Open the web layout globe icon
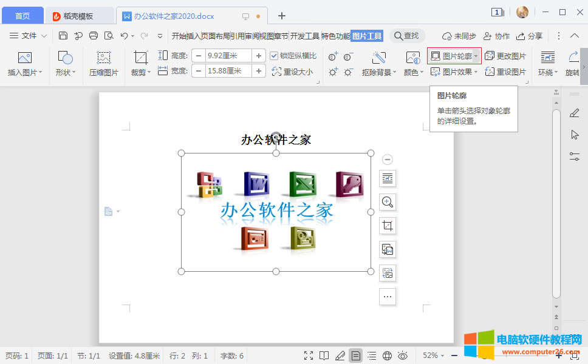This screenshot has height=364, width=588. (387, 356)
